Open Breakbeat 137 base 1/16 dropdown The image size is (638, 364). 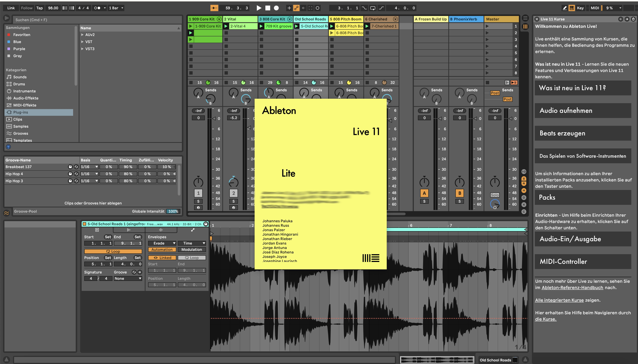[89, 167]
